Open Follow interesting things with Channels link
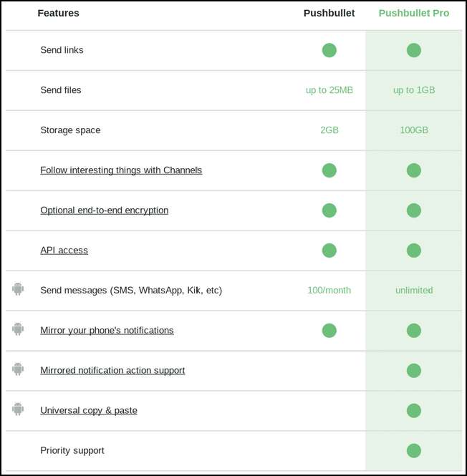The height and width of the screenshot is (476, 467). 121,170
